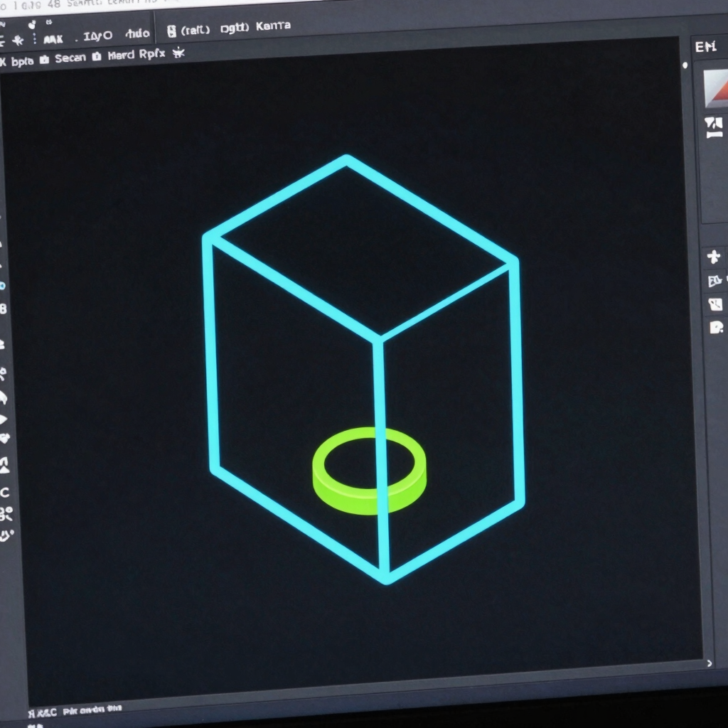Click the small arrow at canvas bottom-right corner

coord(709,663)
